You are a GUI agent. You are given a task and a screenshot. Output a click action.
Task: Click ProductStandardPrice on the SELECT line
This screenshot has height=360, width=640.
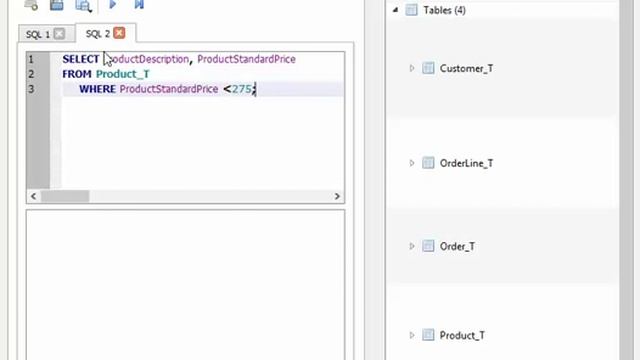tap(247, 59)
